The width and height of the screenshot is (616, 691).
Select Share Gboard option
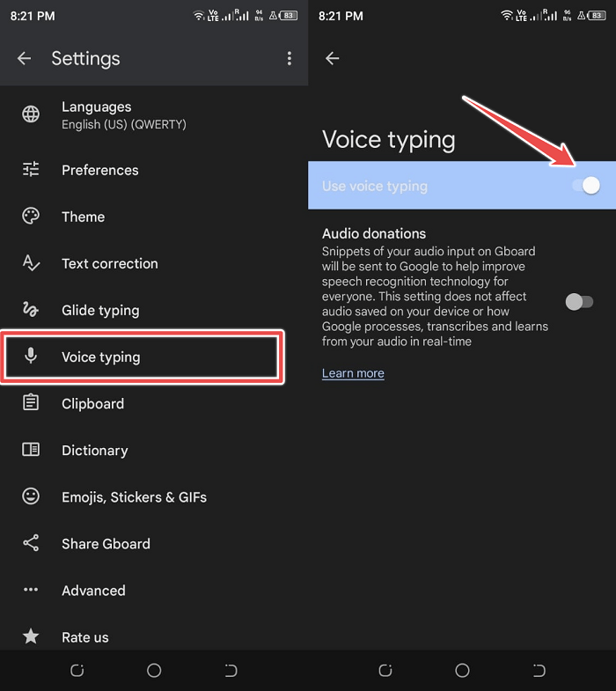pyautogui.click(x=154, y=543)
